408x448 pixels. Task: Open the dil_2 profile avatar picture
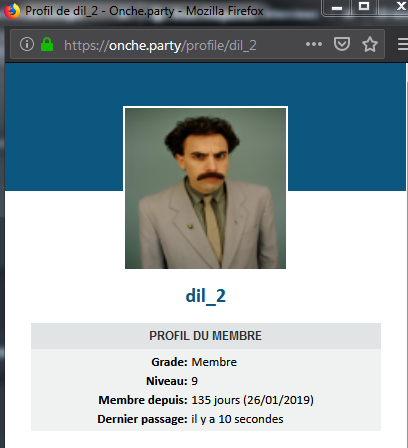[205, 188]
